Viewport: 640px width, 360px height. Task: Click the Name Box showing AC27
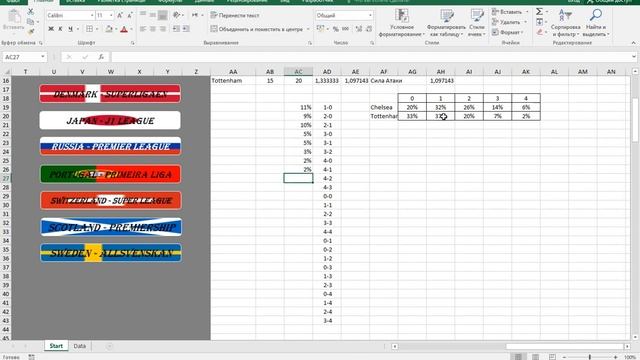point(24,57)
